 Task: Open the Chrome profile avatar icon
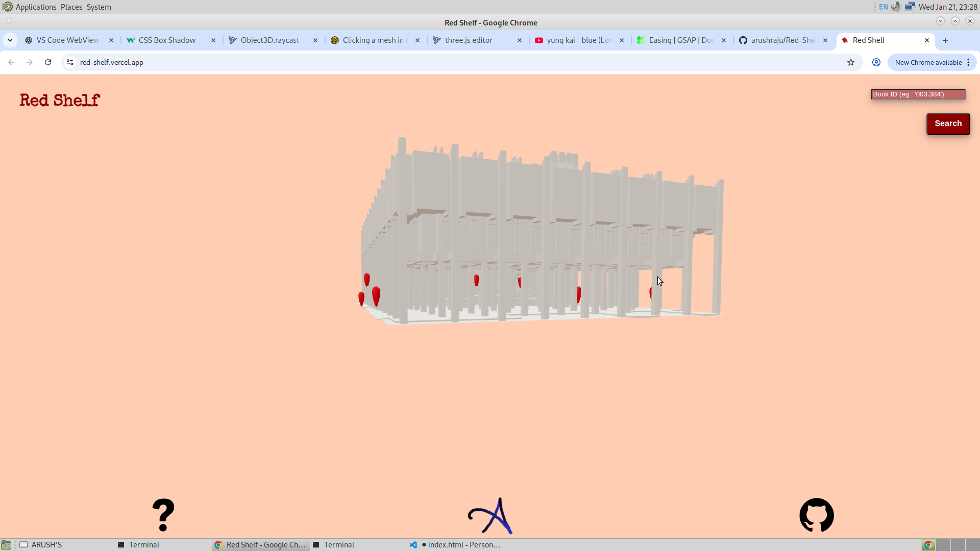(876, 62)
